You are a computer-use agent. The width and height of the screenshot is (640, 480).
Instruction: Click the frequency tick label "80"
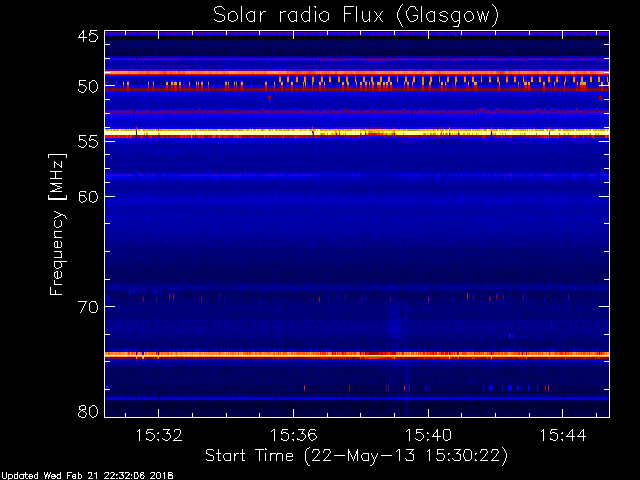pos(88,411)
